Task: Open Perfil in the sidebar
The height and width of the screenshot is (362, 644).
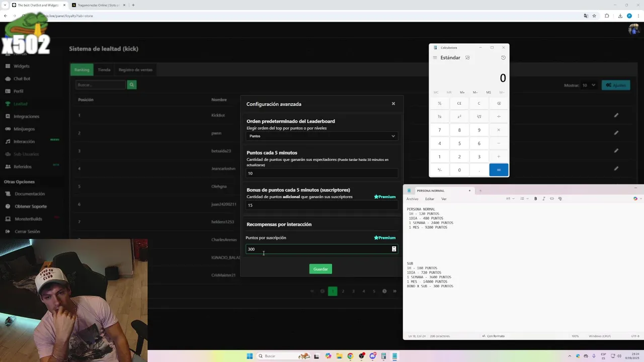Action: (18, 92)
